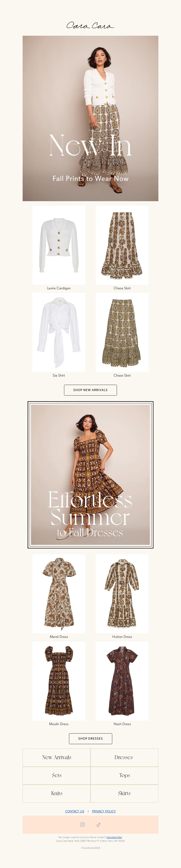Follow the Contact Us link

tap(74, 811)
